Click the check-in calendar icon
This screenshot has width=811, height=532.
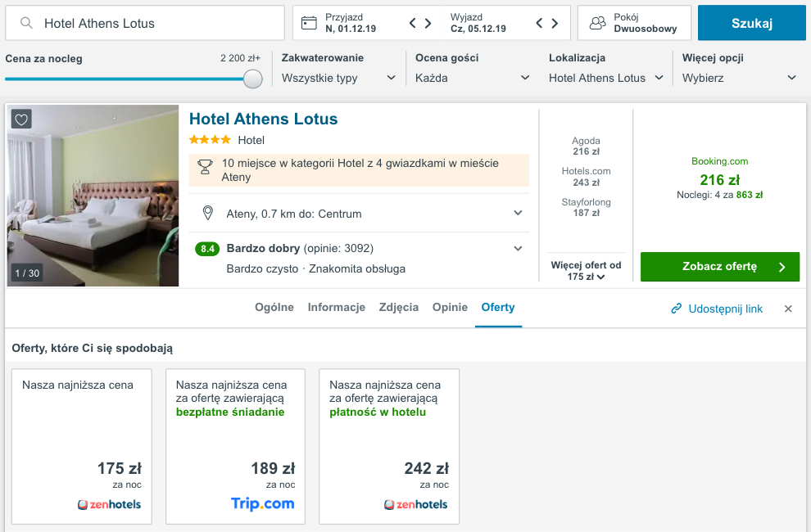309,23
